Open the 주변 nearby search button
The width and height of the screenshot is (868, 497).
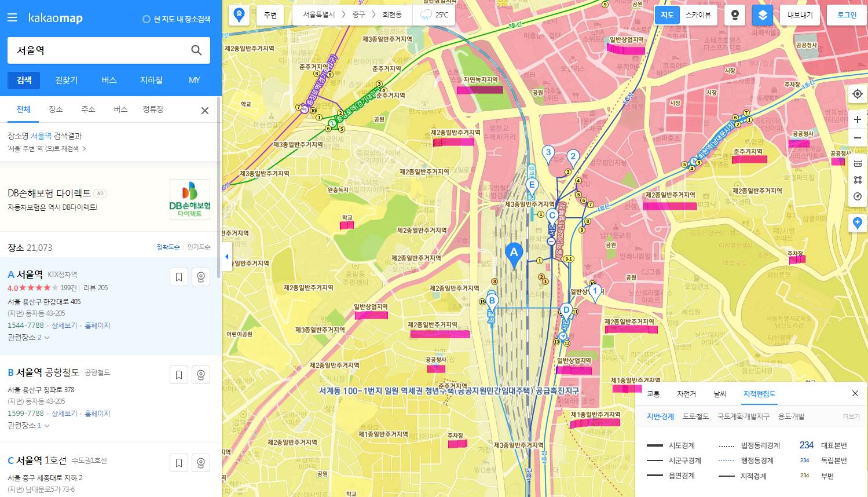pos(270,15)
